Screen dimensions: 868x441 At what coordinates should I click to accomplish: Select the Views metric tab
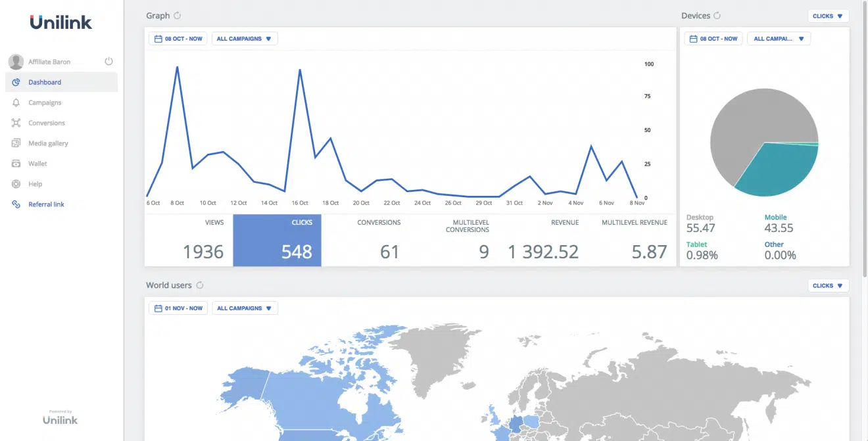tap(189, 240)
